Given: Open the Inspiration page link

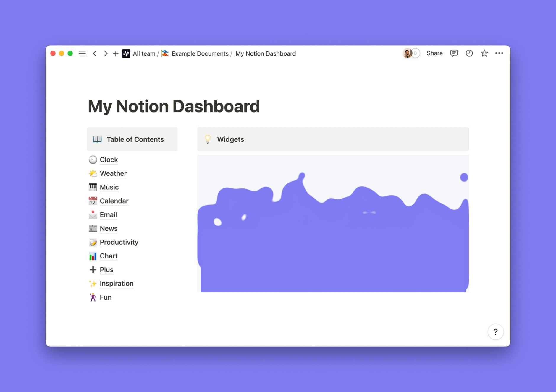Looking at the screenshot, I should tap(117, 283).
